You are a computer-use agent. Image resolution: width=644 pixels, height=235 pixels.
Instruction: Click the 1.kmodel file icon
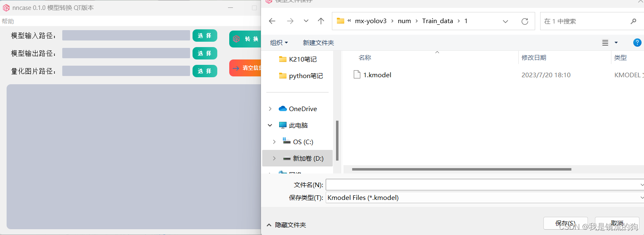click(357, 75)
